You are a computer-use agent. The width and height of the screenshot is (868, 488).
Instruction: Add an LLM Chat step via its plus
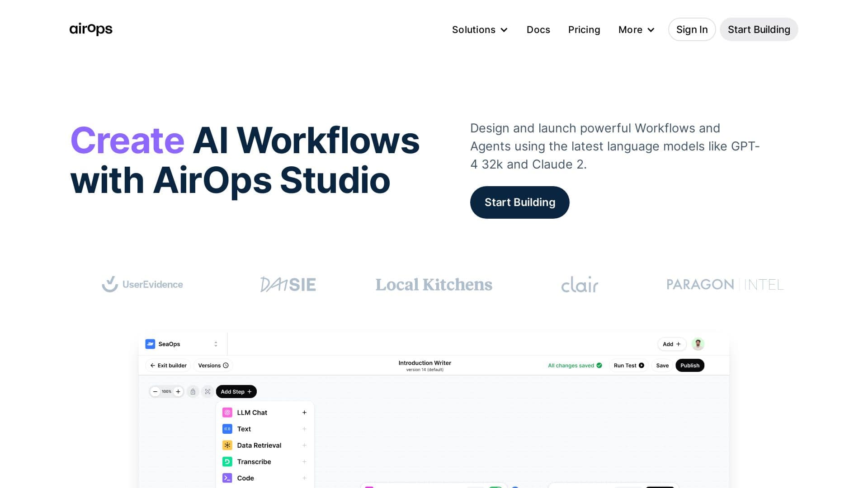pyautogui.click(x=304, y=412)
